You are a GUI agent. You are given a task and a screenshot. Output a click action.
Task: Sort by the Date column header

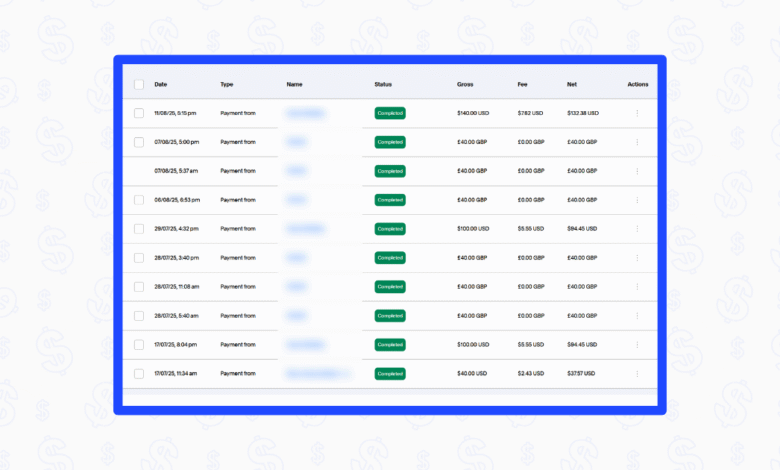[x=161, y=85]
